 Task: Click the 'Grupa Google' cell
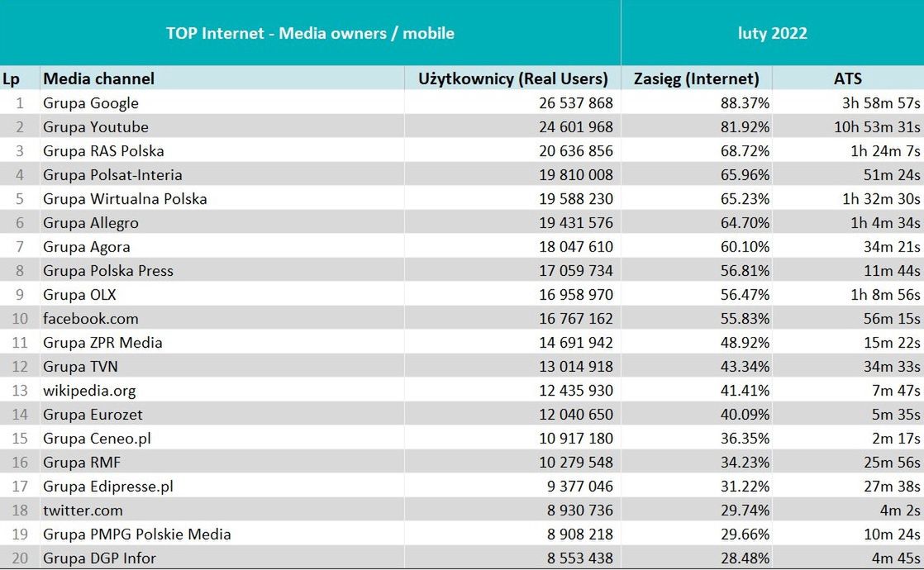[91, 103]
